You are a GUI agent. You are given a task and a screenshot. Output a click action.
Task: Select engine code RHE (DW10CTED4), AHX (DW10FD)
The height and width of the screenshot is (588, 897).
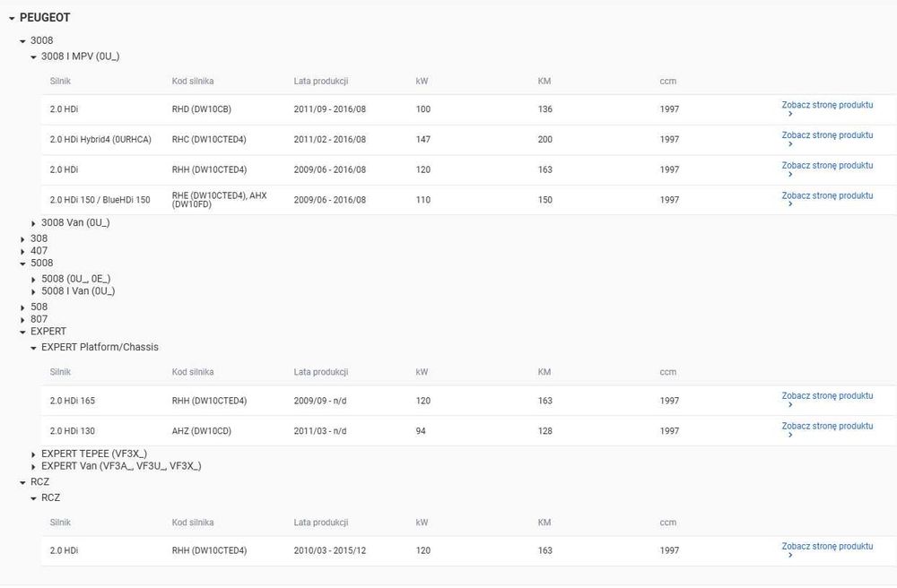(220, 199)
